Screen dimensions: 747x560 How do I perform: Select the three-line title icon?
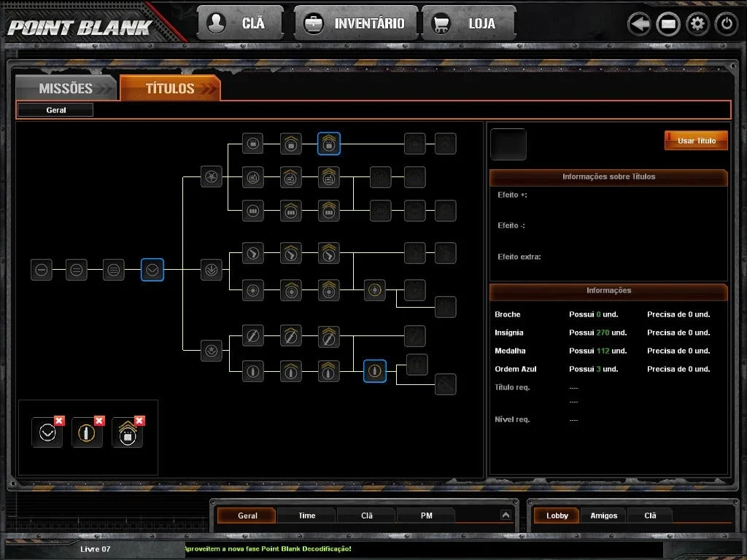(113, 270)
